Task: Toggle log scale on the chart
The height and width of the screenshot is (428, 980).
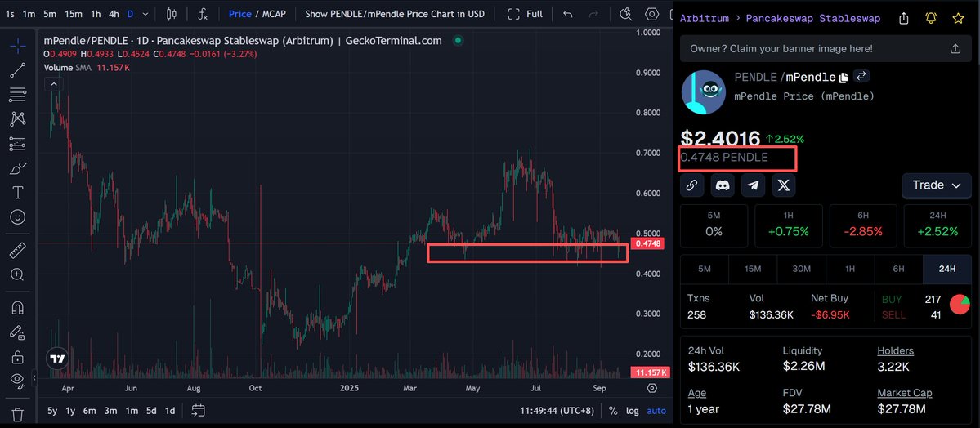Action: (x=633, y=411)
